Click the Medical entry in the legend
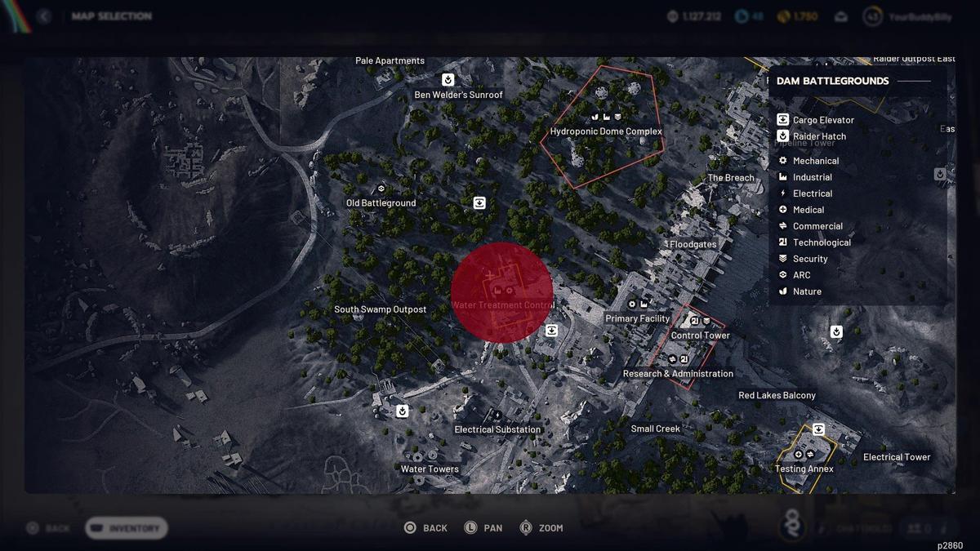Image resolution: width=980 pixels, height=551 pixels. coord(808,210)
